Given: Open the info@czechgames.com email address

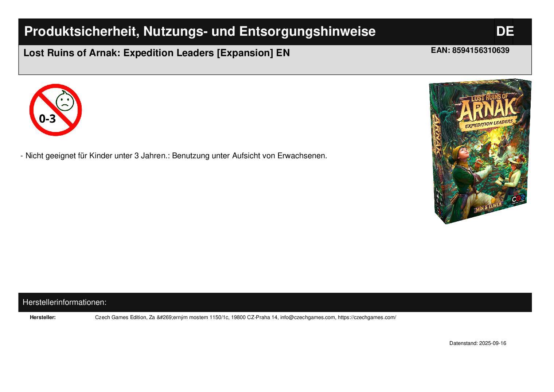Looking at the screenshot, I should pos(307,317).
